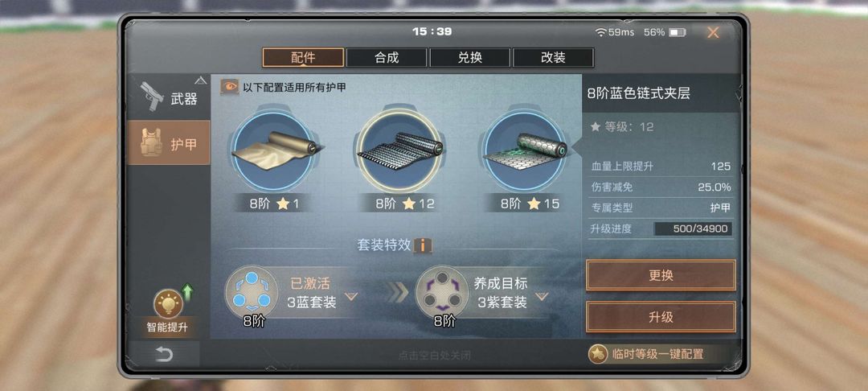Expand the 已激活 3蓝套装 dropdown arrow
This screenshot has width=868, height=391.
pos(351,296)
